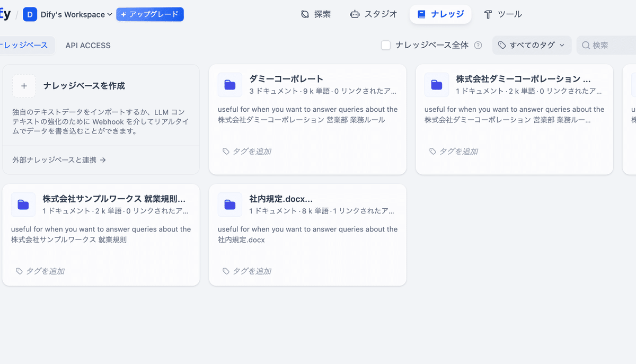Click タグを追加 on ダミーコーポレート card
This screenshot has height=364, width=636.
[x=247, y=151]
